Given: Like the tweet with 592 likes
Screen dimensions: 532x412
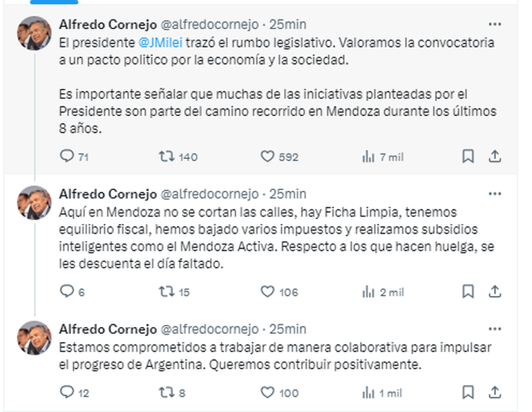Looking at the screenshot, I should (x=267, y=157).
